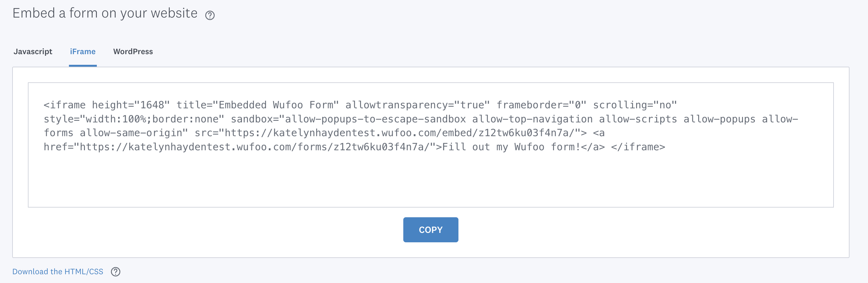Click the frameborder="0" attribute text
The image size is (868, 283).
click(x=541, y=105)
